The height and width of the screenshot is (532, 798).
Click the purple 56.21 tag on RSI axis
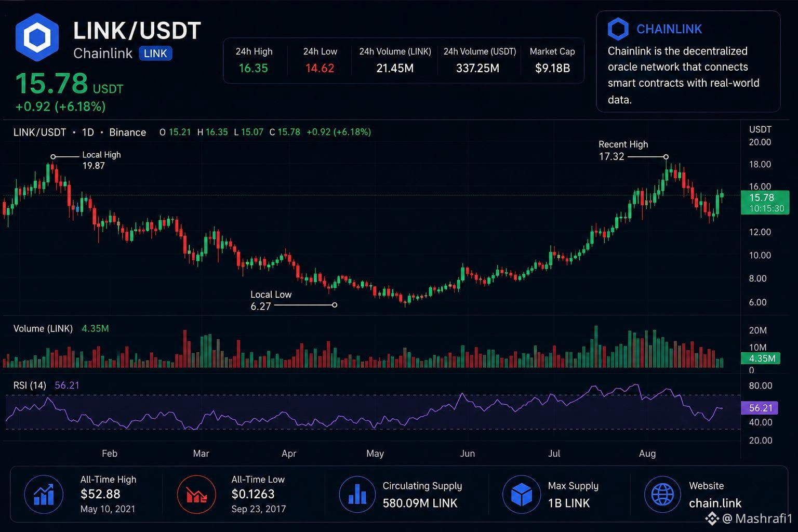[x=760, y=408]
